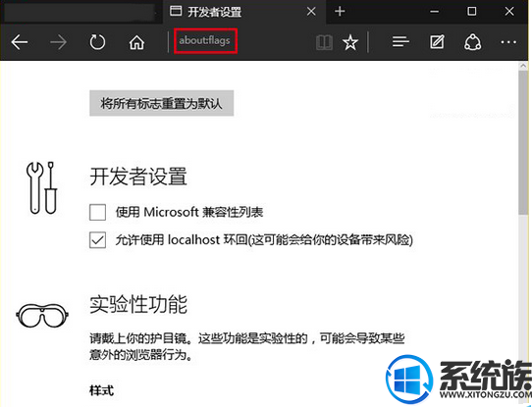Maximize the browser window

pyautogui.click(x=471, y=11)
